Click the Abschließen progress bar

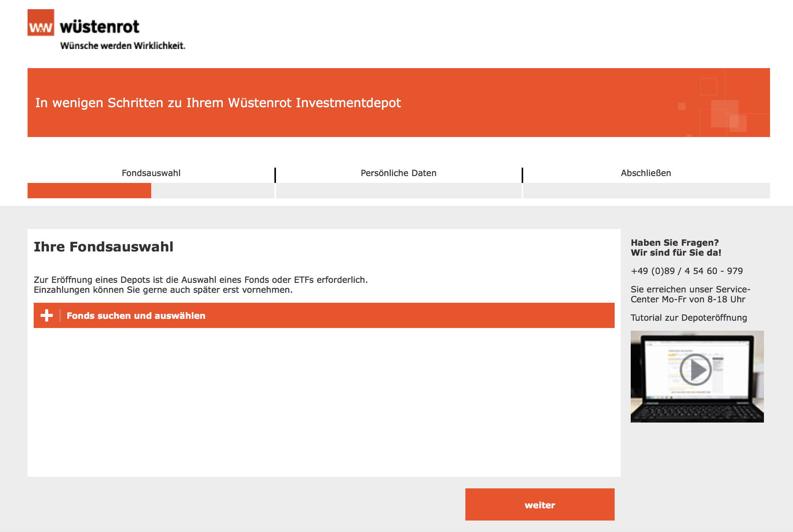pyautogui.click(x=646, y=191)
